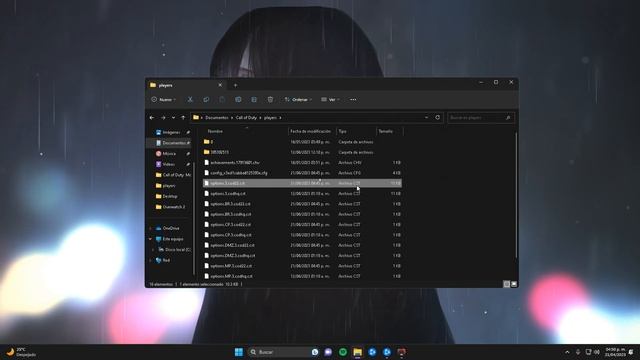
Task: Select the options.MP.3.codhq.cst file
Action: pos(302,276)
